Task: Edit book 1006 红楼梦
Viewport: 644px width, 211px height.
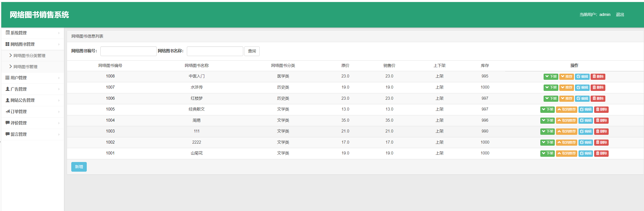Action: 582,98
